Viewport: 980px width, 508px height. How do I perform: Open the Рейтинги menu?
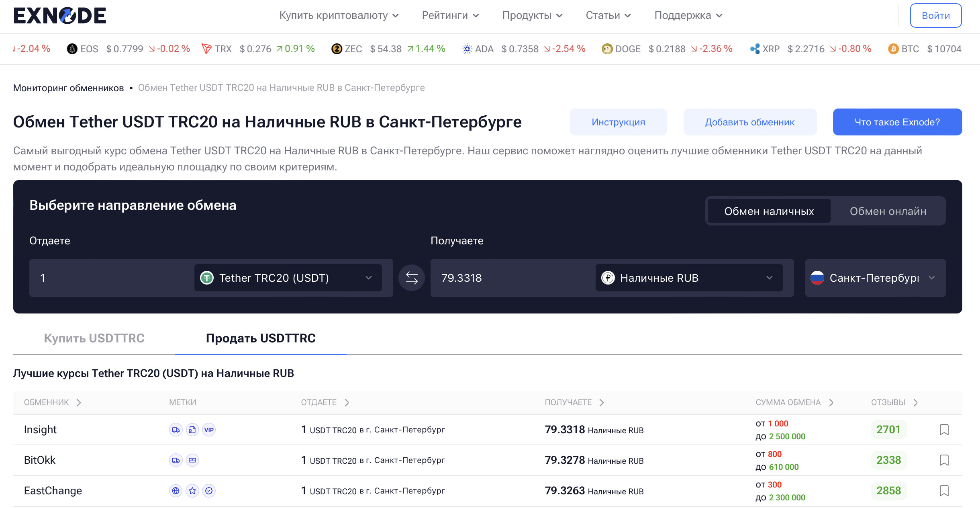pos(450,16)
